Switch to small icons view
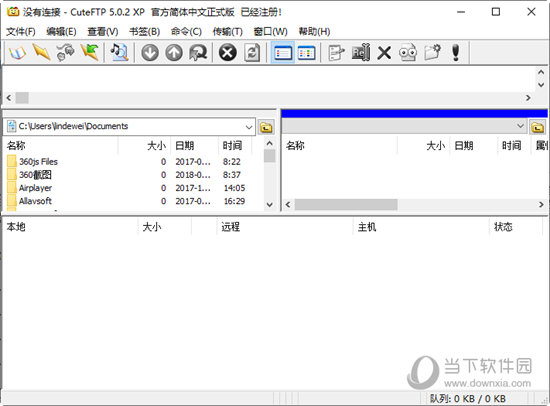This screenshot has height=406, width=550. point(307,53)
